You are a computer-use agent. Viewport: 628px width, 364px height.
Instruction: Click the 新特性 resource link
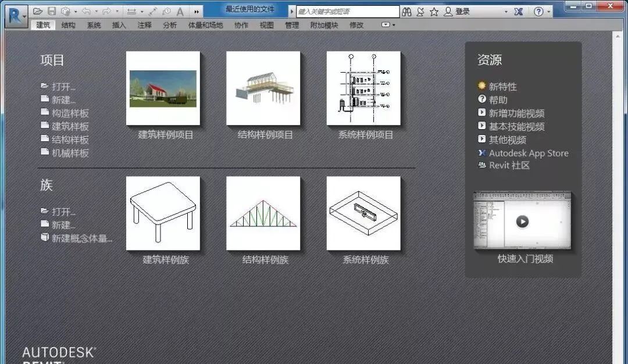497,87
